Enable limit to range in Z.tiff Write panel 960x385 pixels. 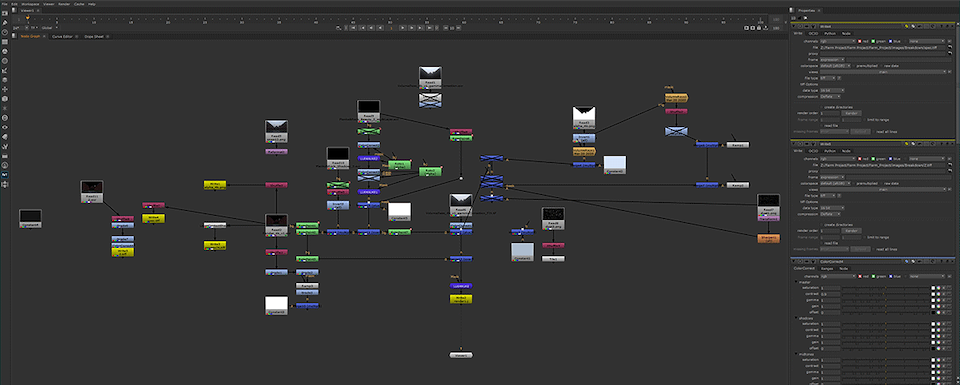(864, 237)
